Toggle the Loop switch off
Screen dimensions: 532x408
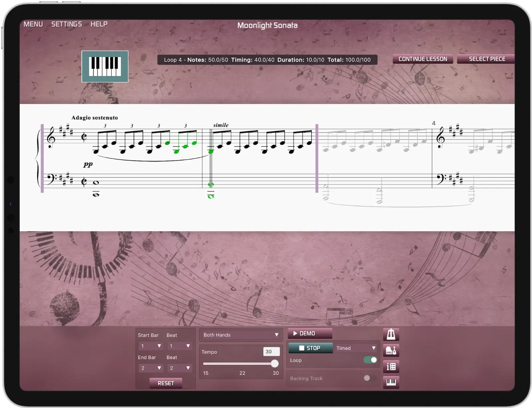pyautogui.click(x=370, y=360)
